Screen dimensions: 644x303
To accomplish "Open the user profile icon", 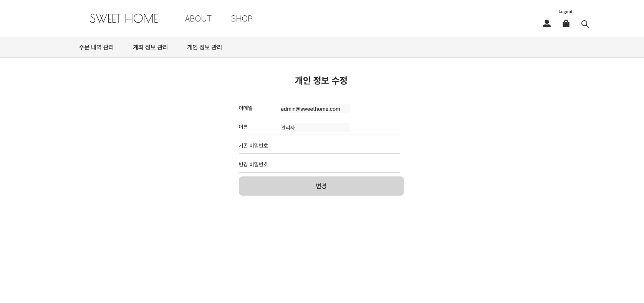I will [x=546, y=24].
